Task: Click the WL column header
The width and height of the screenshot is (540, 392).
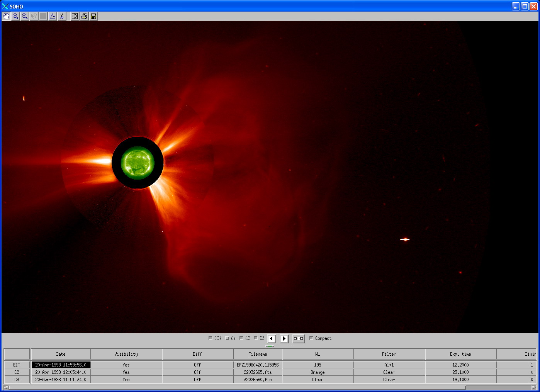Action: [x=318, y=354]
